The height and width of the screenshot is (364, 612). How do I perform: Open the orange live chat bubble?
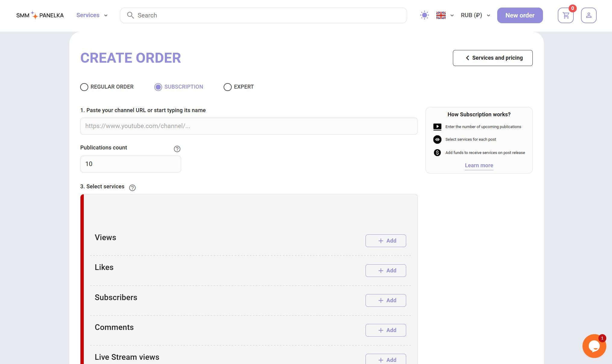594,346
